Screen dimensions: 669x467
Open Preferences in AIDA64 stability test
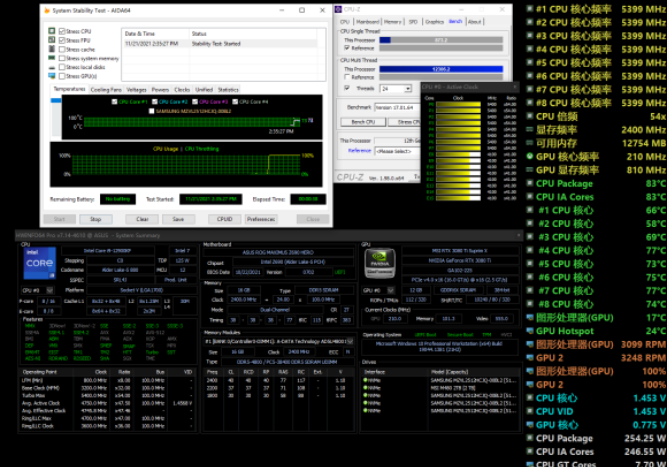[261, 219]
